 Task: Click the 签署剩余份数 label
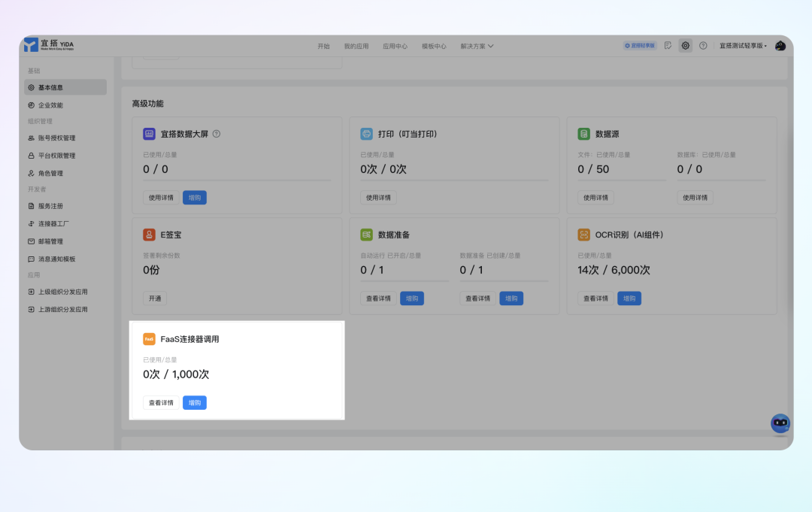[x=162, y=256]
